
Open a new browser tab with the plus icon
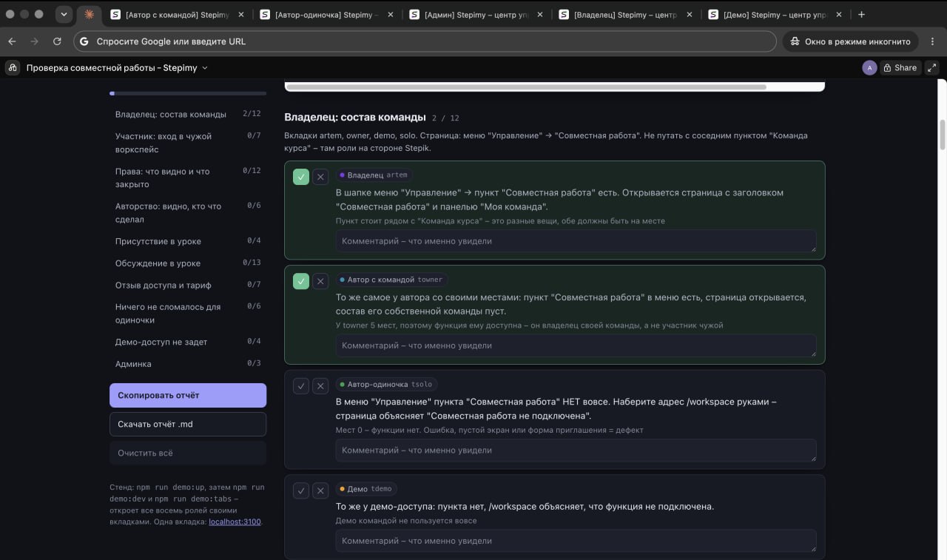861,14
